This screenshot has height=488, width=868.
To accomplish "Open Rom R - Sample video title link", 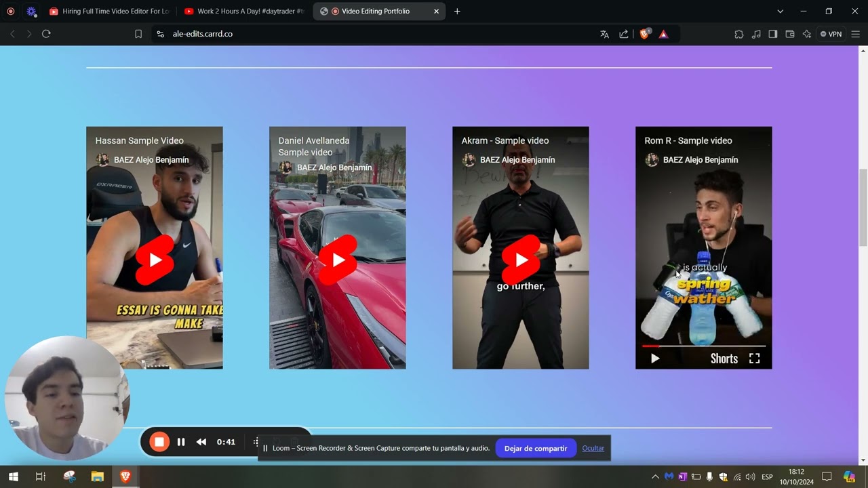I will pyautogui.click(x=688, y=140).
